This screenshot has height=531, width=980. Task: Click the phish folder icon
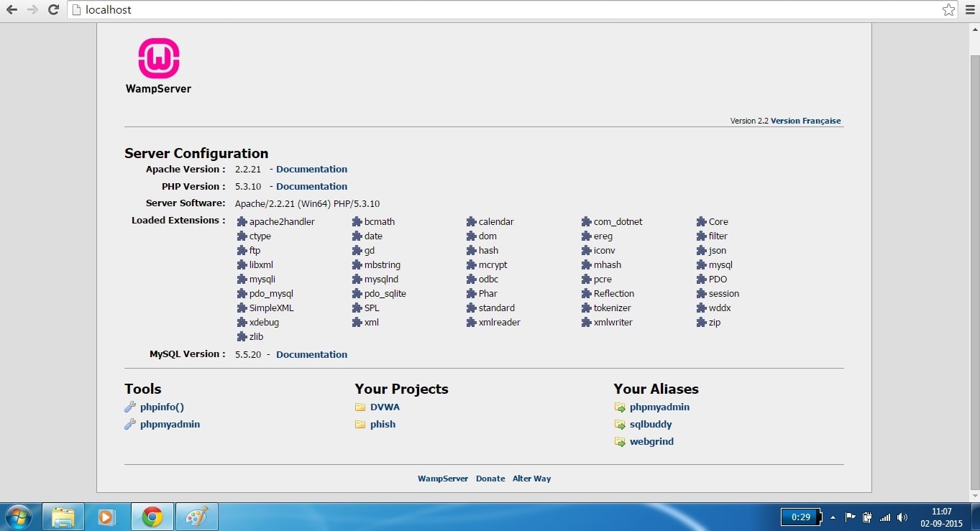coord(360,424)
